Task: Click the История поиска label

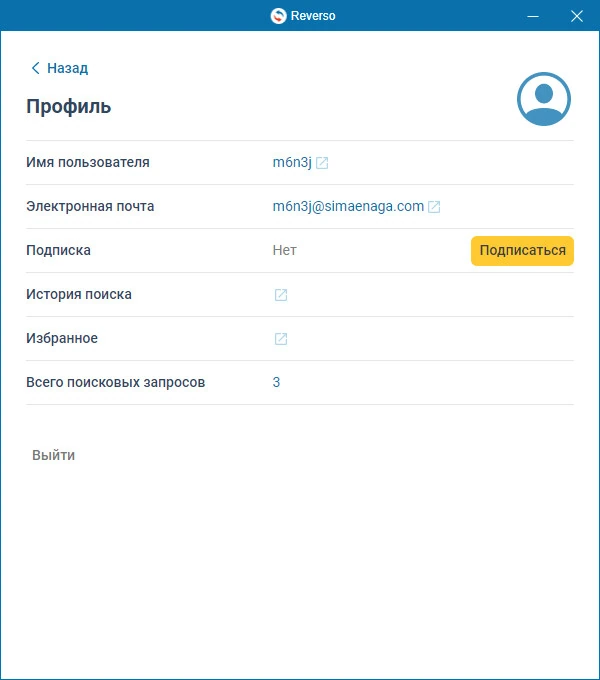Action: [x=79, y=294]
